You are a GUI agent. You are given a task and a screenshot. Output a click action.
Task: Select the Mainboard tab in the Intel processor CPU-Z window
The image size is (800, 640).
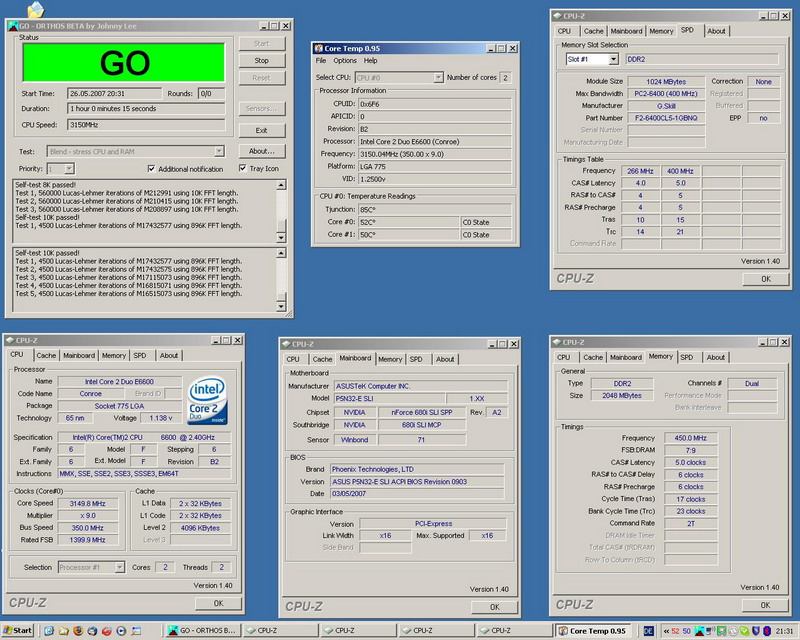79,355
